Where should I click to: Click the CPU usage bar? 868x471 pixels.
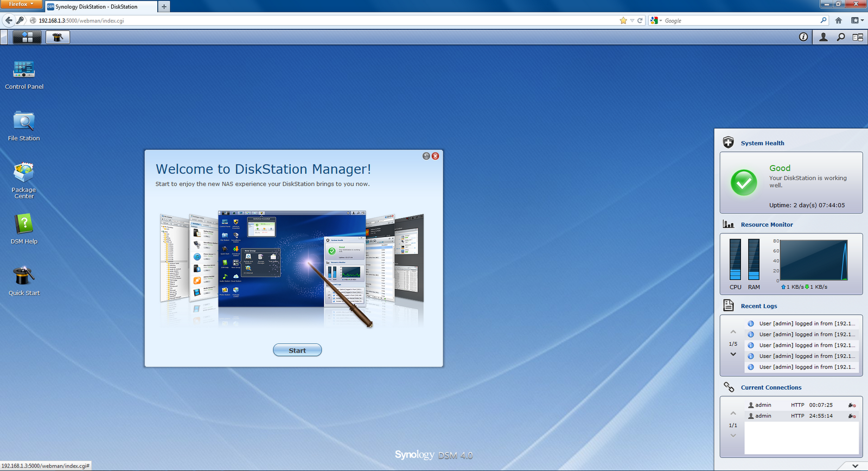click(x=735, y=259)
